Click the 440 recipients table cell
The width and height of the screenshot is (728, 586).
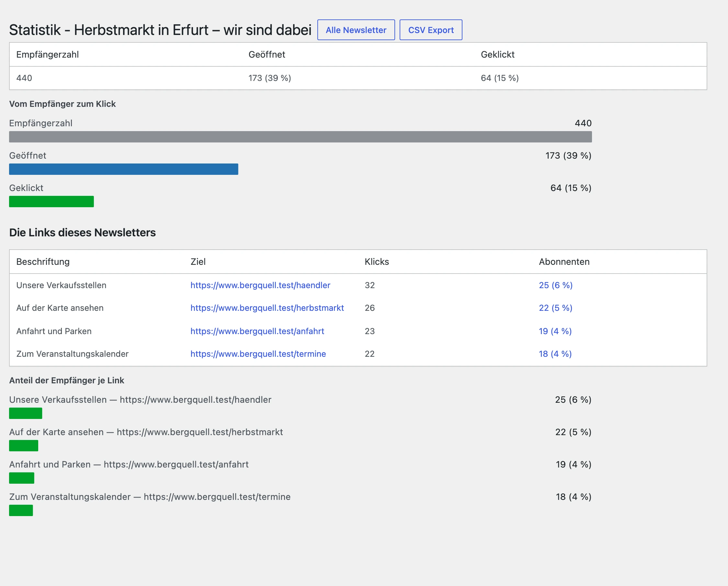(24, 78)
